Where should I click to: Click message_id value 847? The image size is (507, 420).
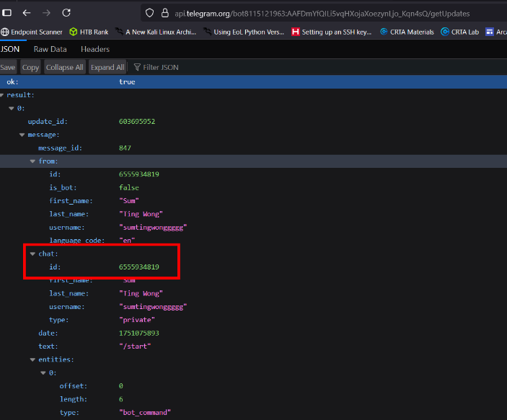(125, 148)
